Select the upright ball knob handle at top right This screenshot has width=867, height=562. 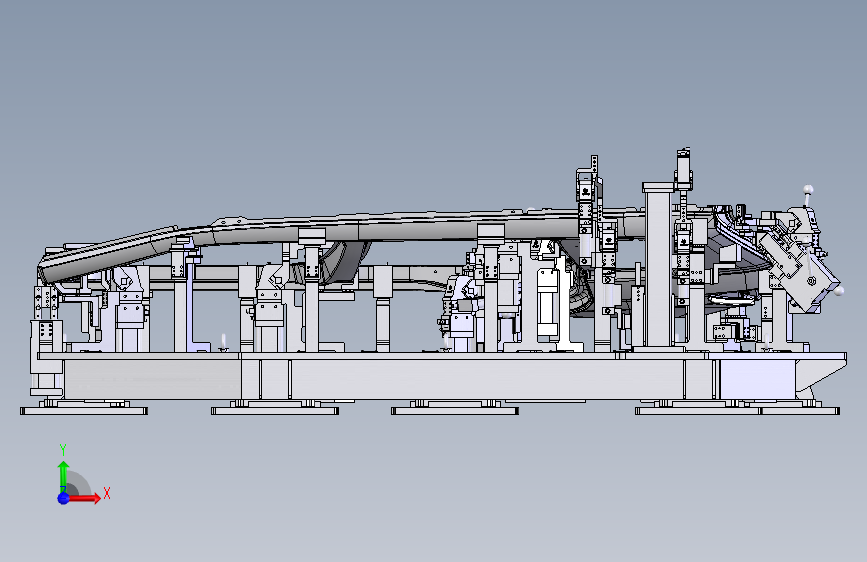pyautogui.click(x=808, y=197)
